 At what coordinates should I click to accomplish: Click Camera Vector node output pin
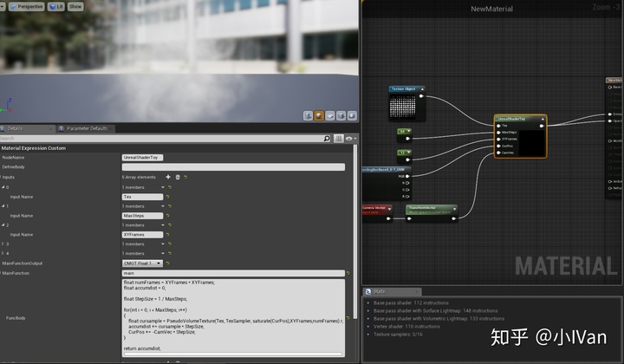(x=388, y=218)
